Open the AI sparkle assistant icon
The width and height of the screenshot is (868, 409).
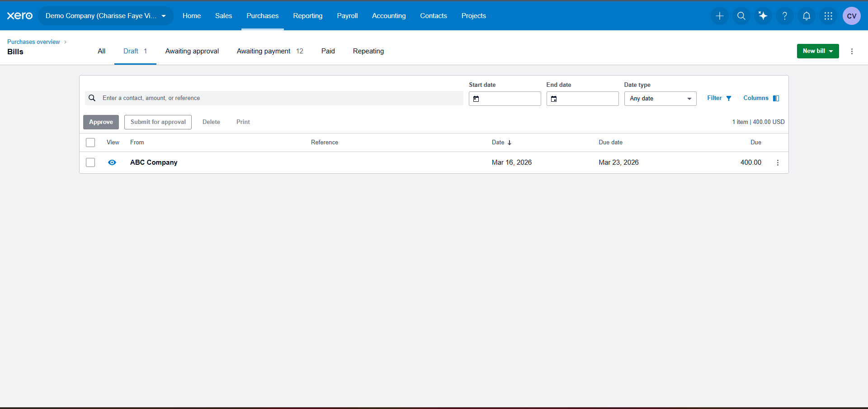(x=763, y=16)
